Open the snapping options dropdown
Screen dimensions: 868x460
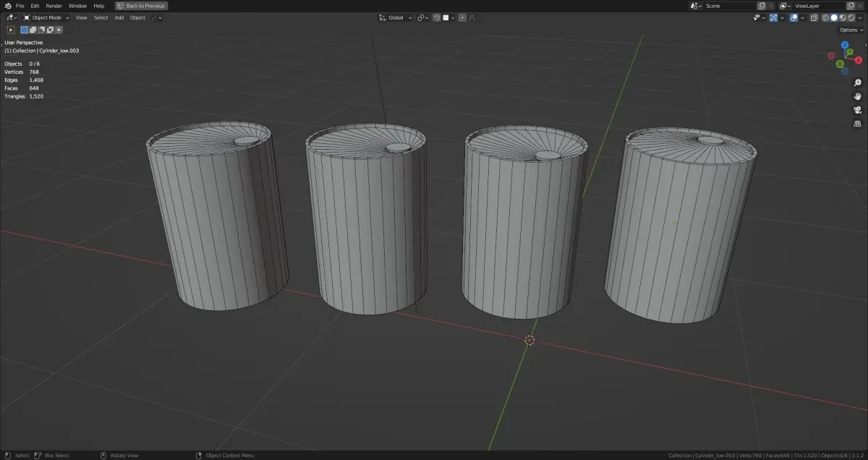pyautogui.click(x=449, y=18)
